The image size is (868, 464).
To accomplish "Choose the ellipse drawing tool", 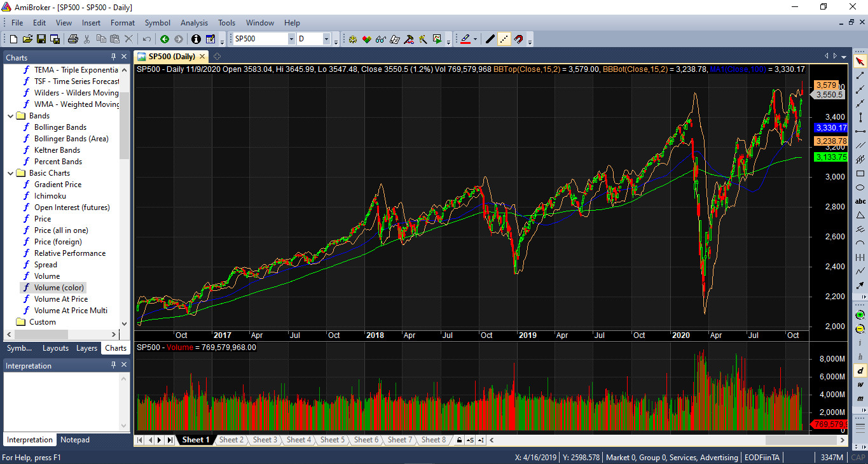I will 860,187.
